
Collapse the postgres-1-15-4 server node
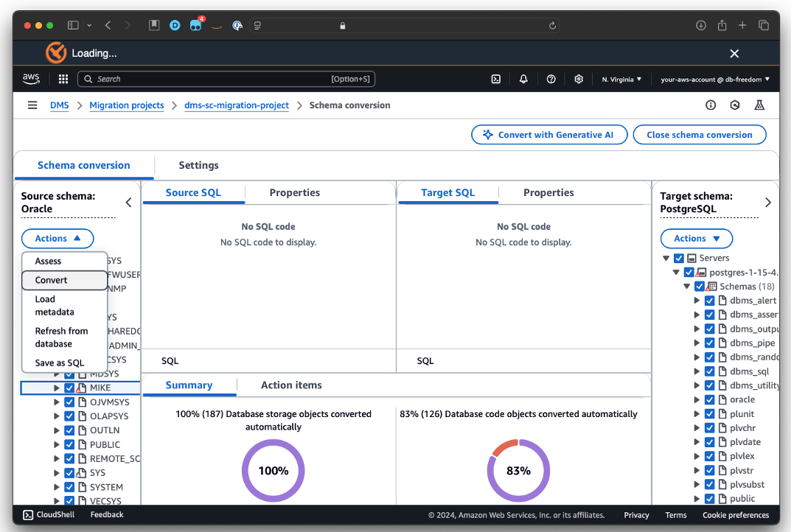(x=676, y=273)
